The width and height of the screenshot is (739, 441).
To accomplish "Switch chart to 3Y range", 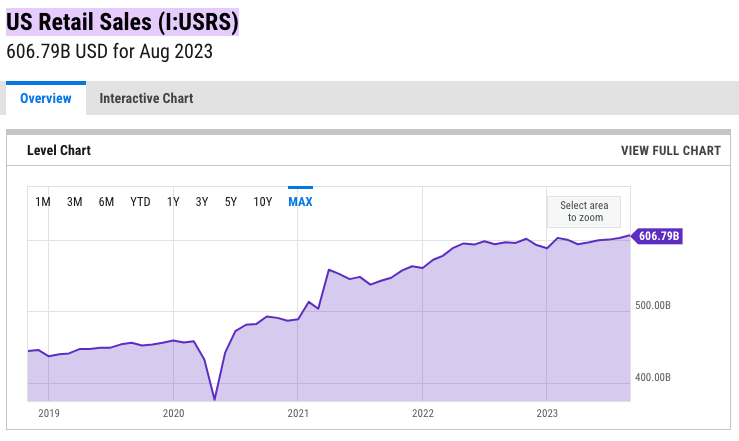I will [202, 202].
